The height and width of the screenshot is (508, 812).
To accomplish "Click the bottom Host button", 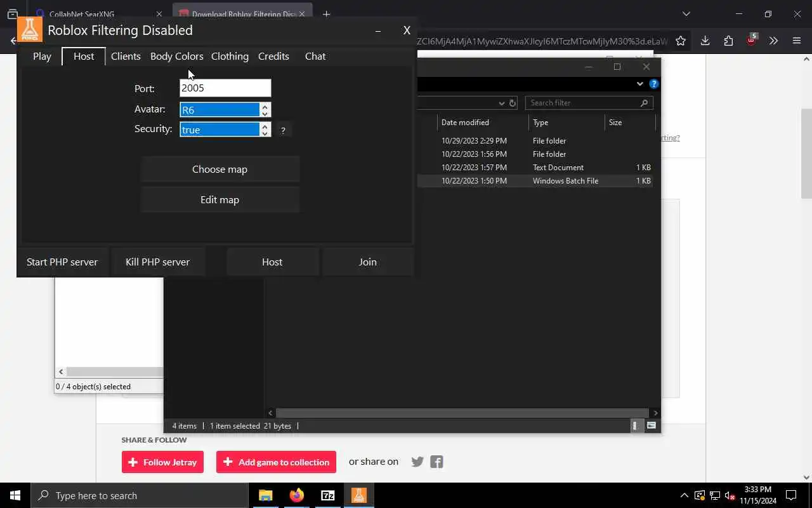I will click(272, 262).
